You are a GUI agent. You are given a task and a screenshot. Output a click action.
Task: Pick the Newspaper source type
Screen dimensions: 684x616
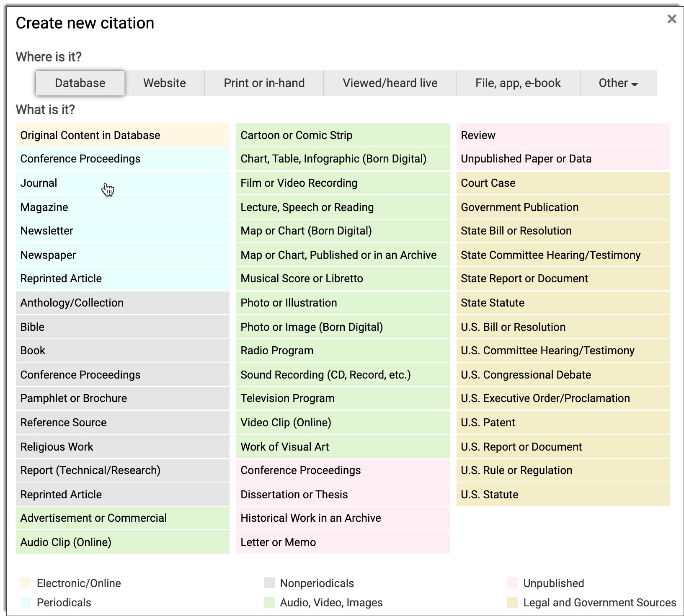pos(48,255)
